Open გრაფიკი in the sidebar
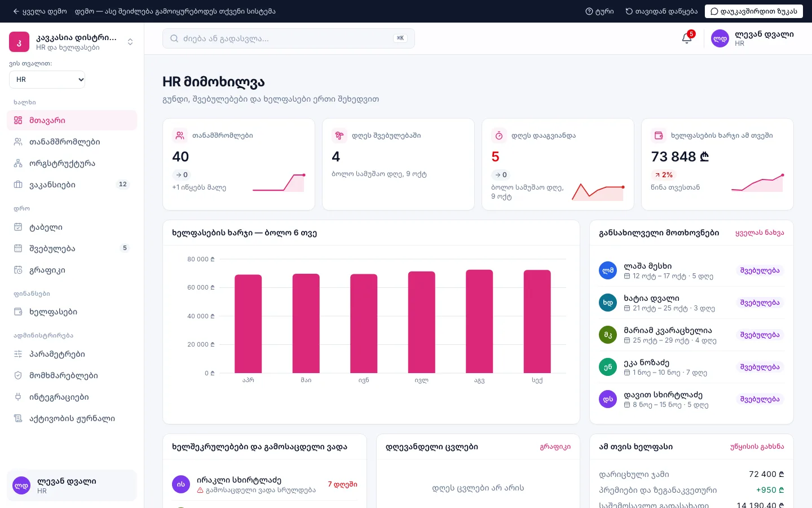 point(72,270)
